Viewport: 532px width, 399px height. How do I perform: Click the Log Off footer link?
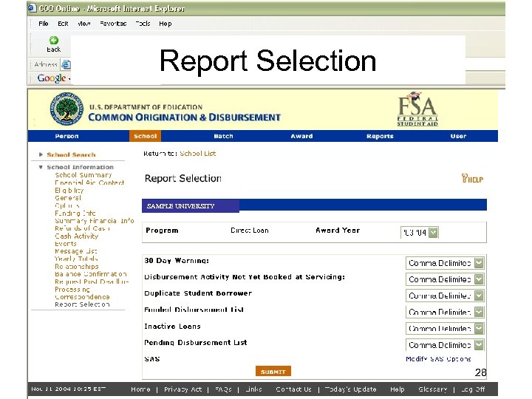(x=473, y=389)
